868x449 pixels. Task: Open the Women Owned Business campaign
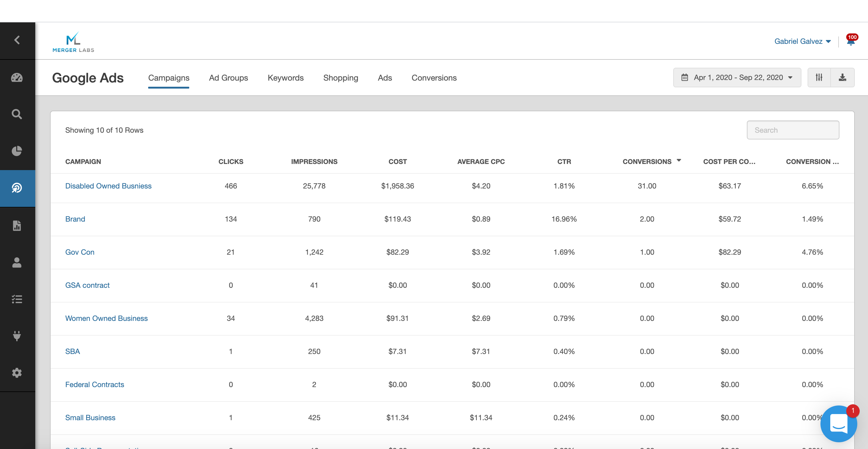(106, 318)
